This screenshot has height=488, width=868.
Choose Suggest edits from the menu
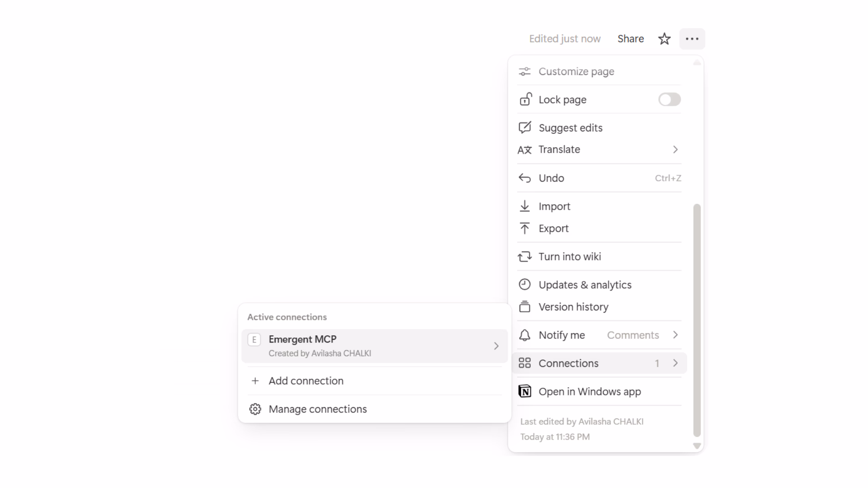coord(599,128)
